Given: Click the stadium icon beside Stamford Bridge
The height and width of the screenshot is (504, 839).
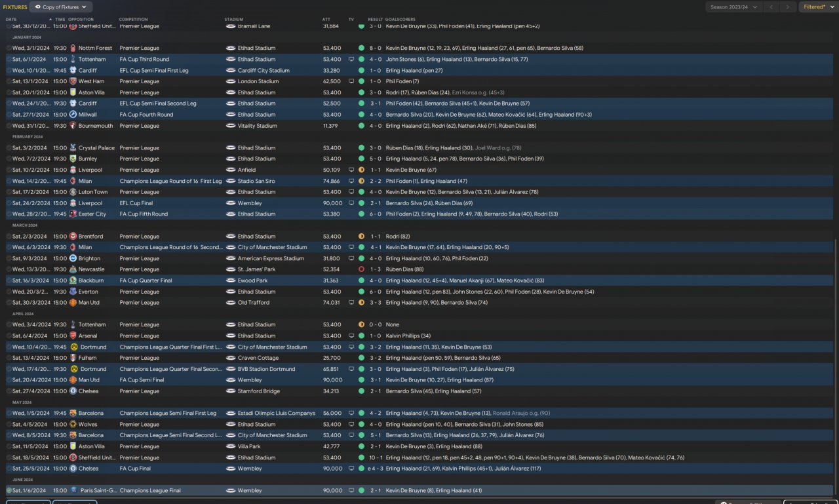Looking at the screenshot, I should click(x=230, y=391).
